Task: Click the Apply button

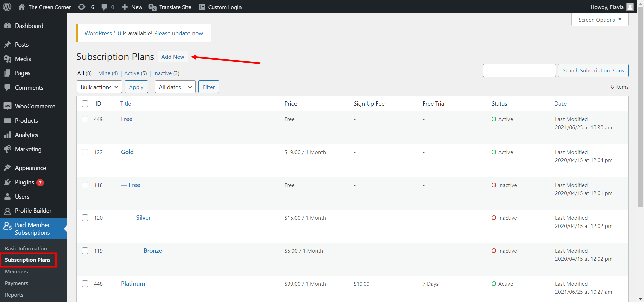Action: pos(136,87)
